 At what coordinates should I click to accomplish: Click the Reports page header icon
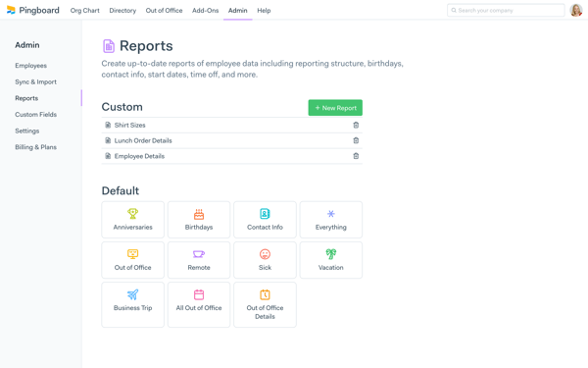(109, 46)
